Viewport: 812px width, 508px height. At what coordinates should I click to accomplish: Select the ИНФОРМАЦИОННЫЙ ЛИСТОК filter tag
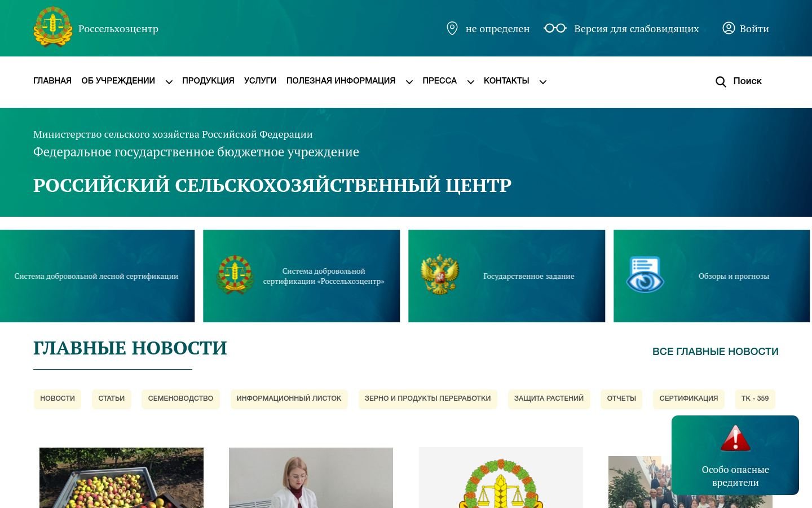point(289,398)
